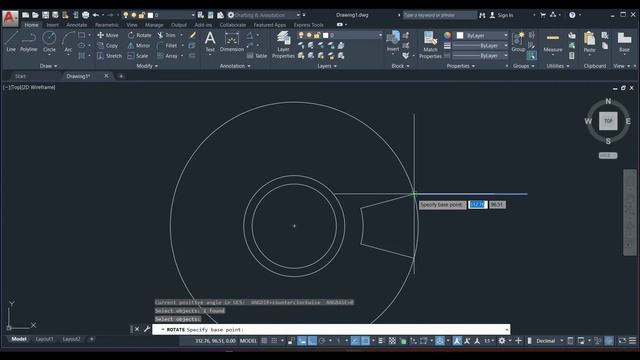Viewport: 640px width, 360px height.
Task: Expand the Block panel
Action: [400, 66]
